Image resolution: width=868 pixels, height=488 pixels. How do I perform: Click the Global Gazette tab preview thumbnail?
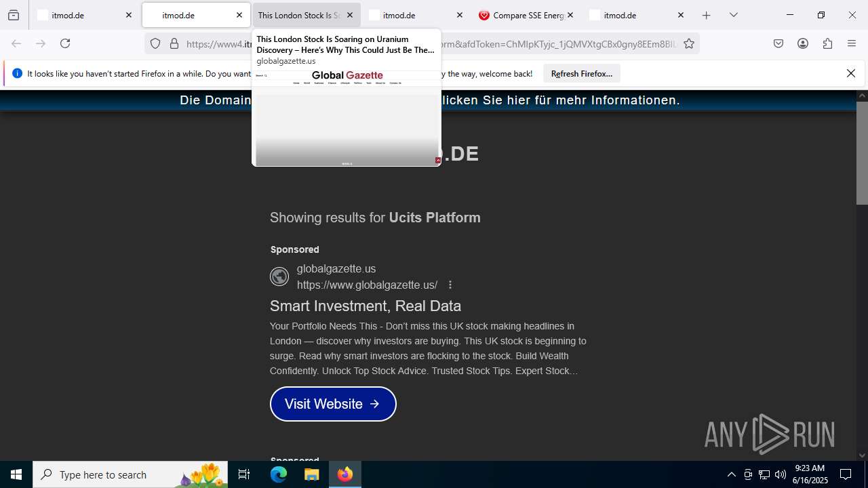point(347,117)
